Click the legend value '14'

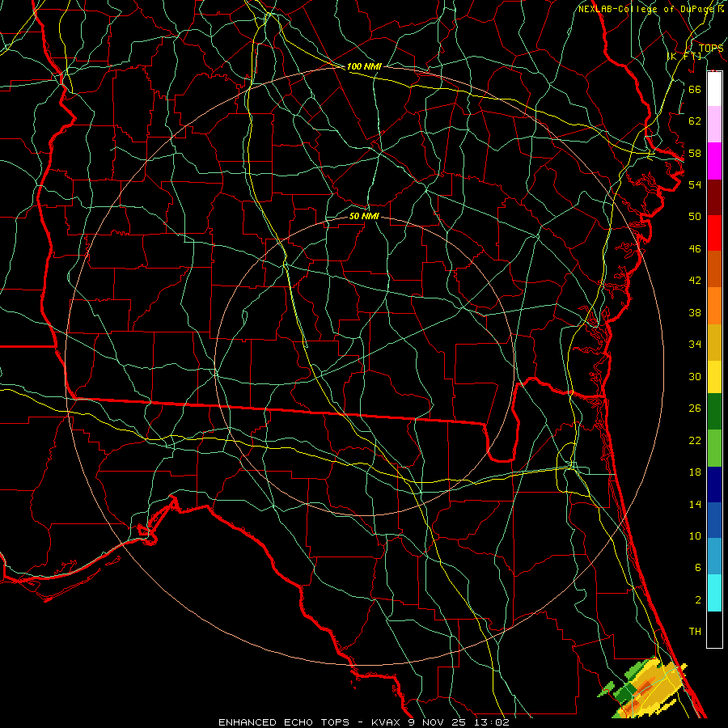pos(695,504)
